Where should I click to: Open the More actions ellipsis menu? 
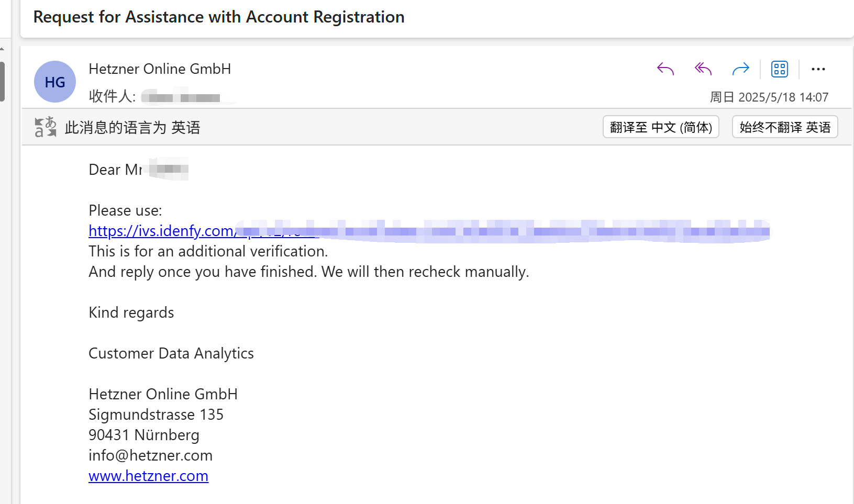pyautogui.click(x=818, y=69)
